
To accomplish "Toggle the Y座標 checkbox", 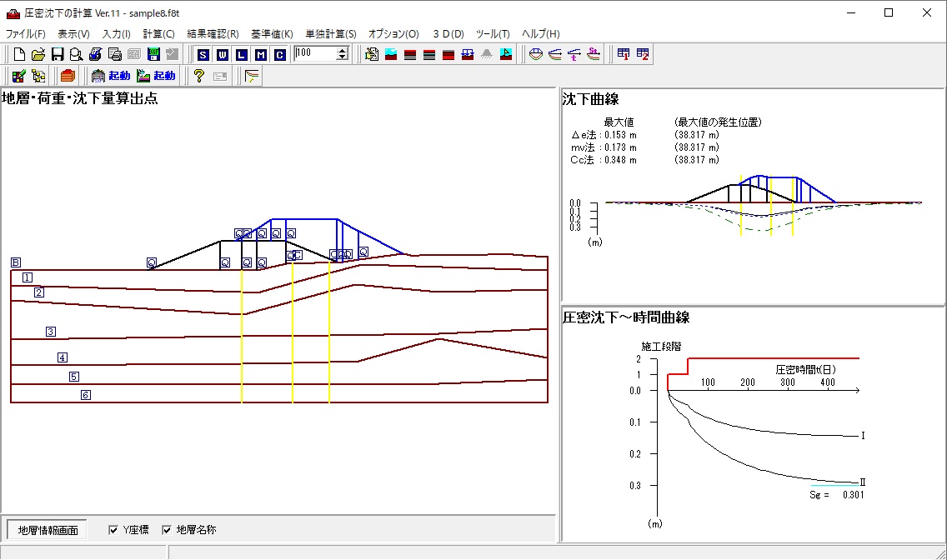I will point(114,530).
